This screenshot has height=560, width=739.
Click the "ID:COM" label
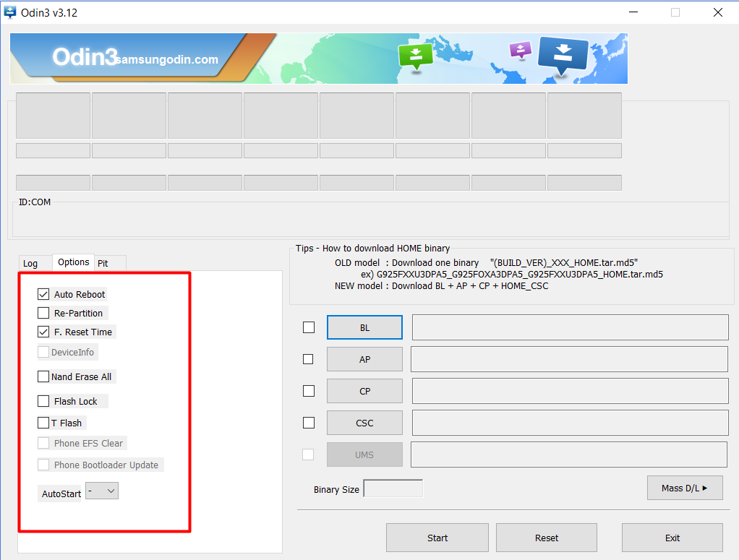pos(35,202)
